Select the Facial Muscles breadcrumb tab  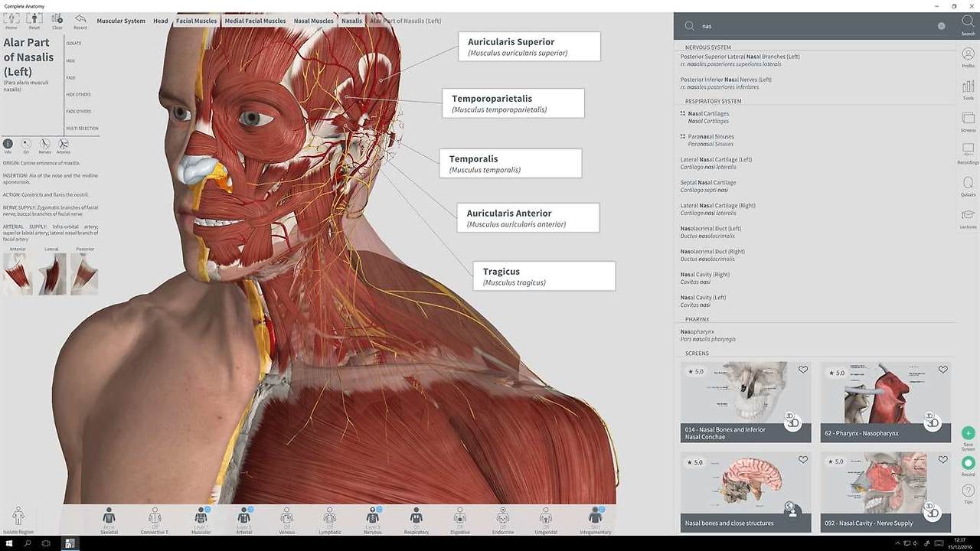[196, 21]
